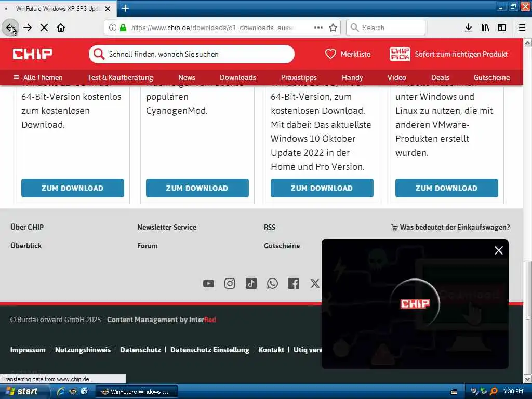
Task: Click Zum Download under Windows 10 Oktober Update card
Action: 322,188
